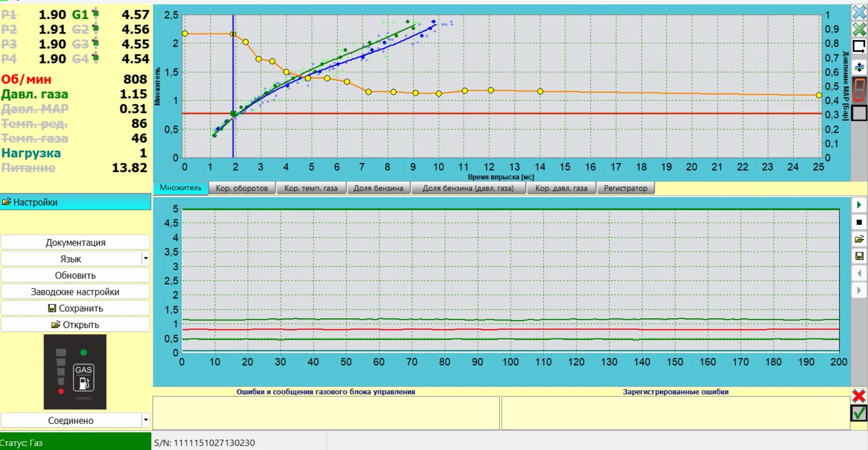The image size is (868, 450).
Task: Click the Открыть button
Action: (75, 324)
